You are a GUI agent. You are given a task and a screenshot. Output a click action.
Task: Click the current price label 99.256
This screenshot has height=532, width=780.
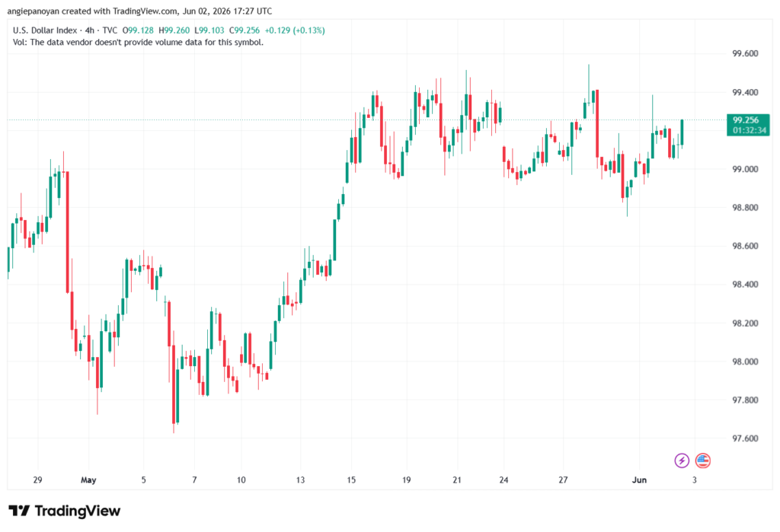(x=746, y=119)
